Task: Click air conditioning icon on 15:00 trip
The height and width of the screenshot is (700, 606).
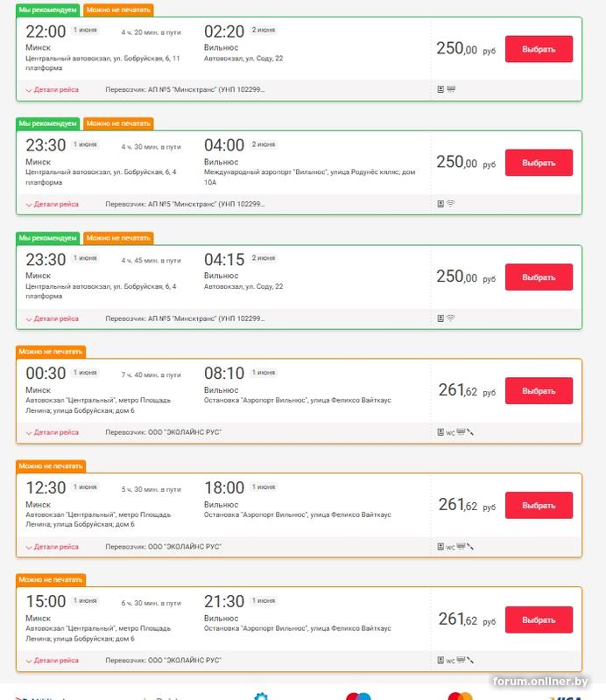Action: click(461, 661)
